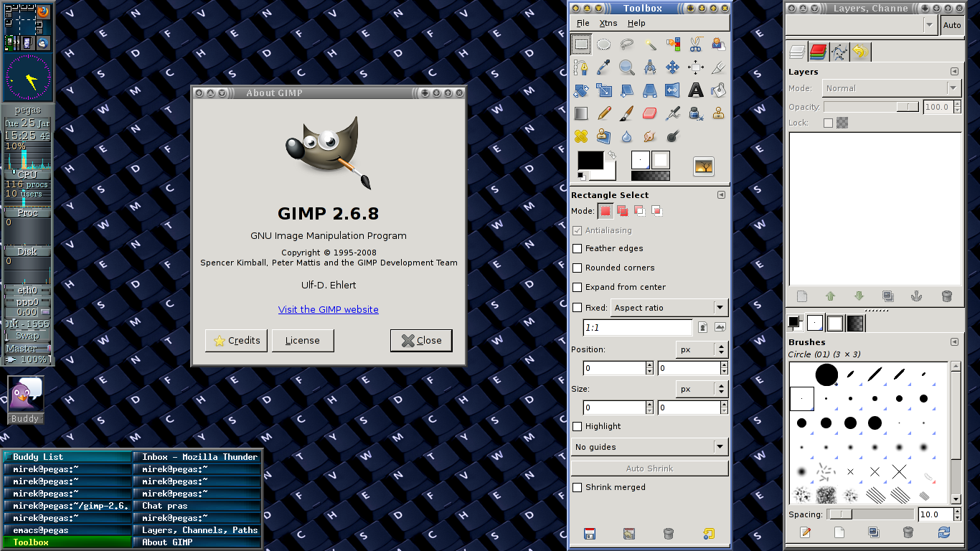Open the Layers Mode Normal dropdown
This screenshot has width=980, height=551.
pos(892,88)
